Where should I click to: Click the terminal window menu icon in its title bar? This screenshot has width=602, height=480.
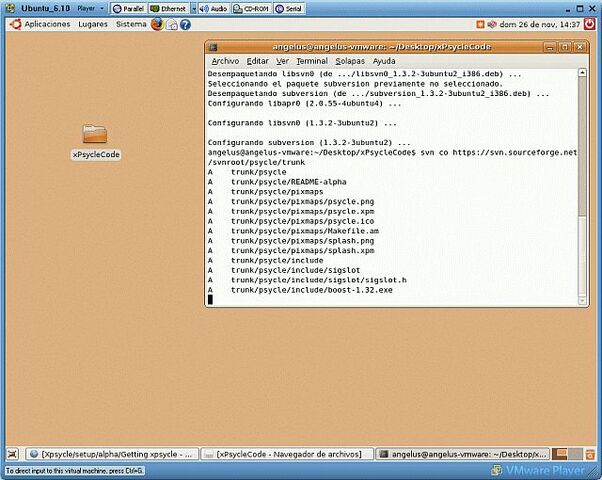click(x=213, y=47)
